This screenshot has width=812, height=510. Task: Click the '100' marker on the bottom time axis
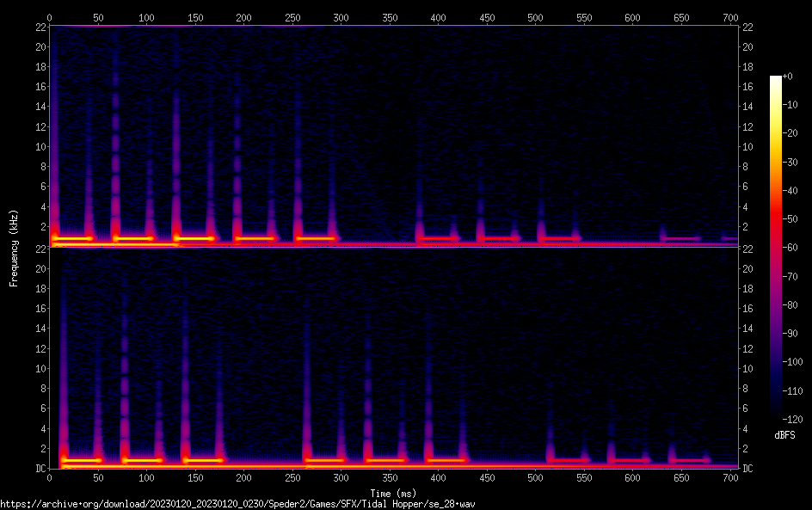click(146, 476)
